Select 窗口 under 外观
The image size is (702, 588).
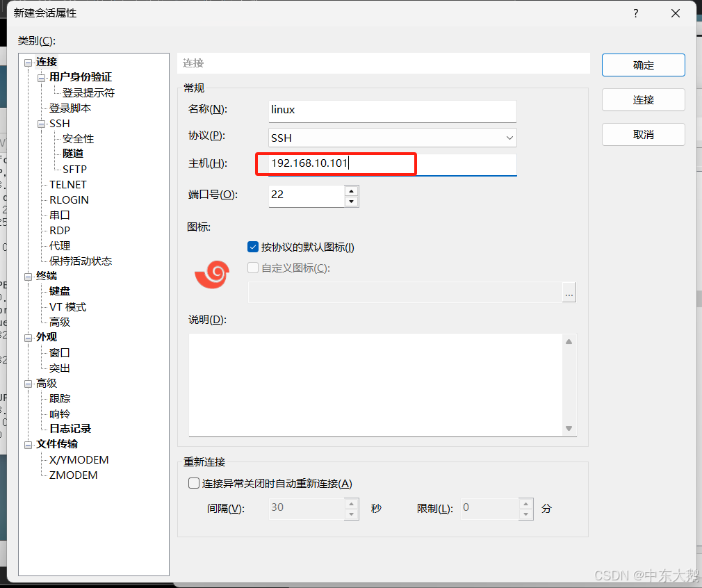pos(60,353)
